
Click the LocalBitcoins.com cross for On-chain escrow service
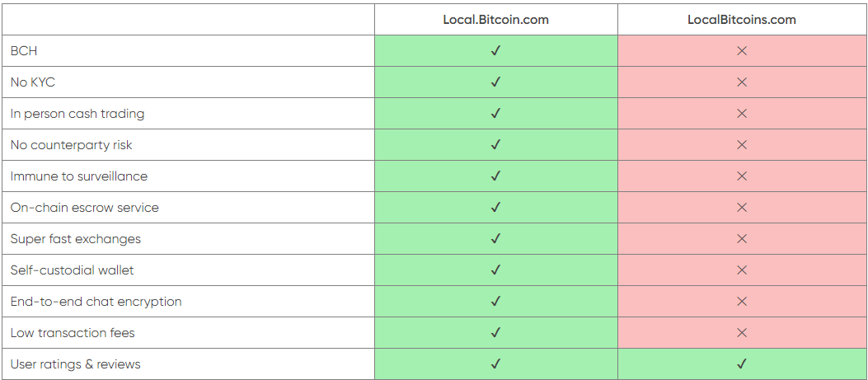(x=742, y=207)
